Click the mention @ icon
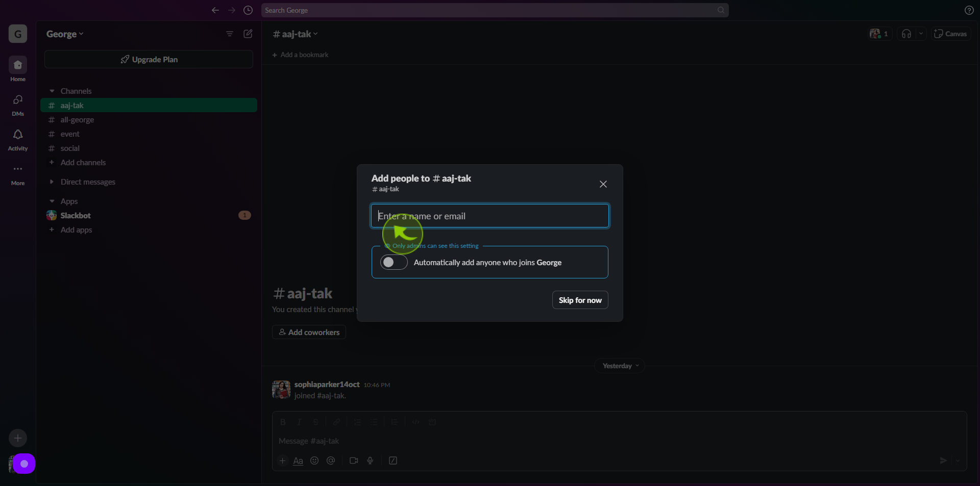 tap(331, 461)
